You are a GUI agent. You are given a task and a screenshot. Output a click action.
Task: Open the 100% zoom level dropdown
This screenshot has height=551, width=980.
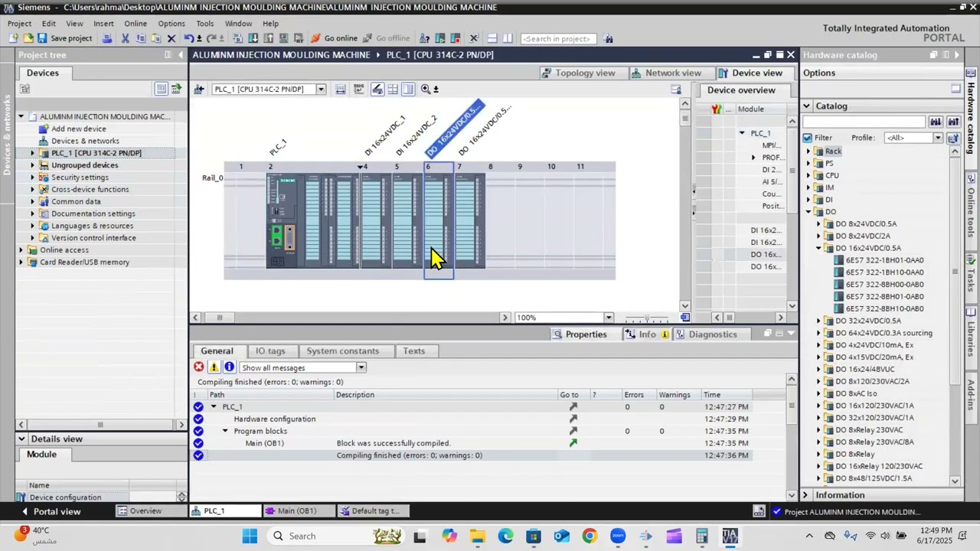(x=609, y=318)
